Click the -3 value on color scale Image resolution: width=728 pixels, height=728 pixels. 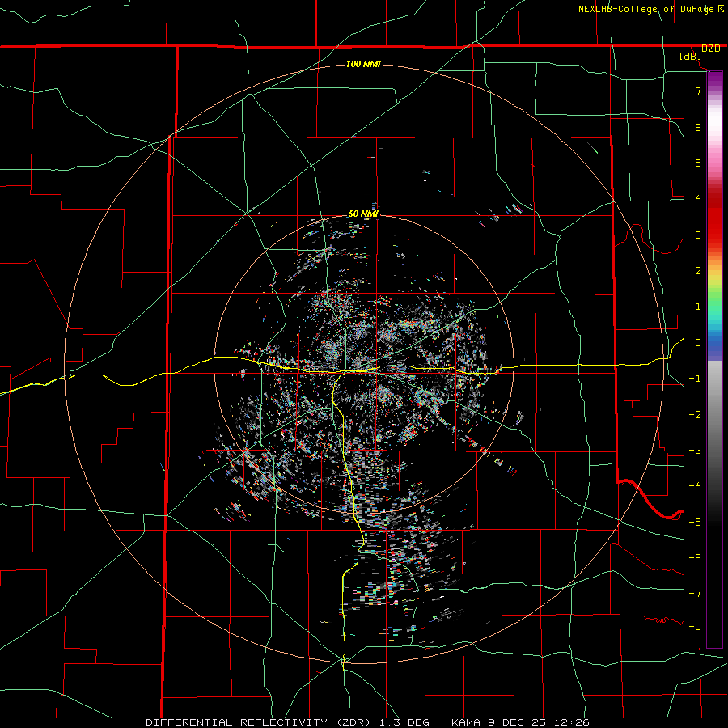[695, 451]
